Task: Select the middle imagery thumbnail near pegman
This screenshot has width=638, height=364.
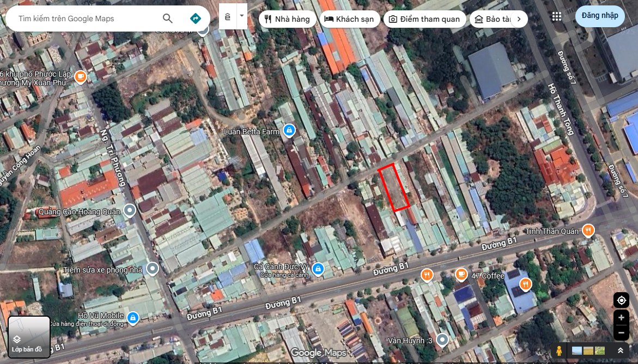Action: (589, 350)
